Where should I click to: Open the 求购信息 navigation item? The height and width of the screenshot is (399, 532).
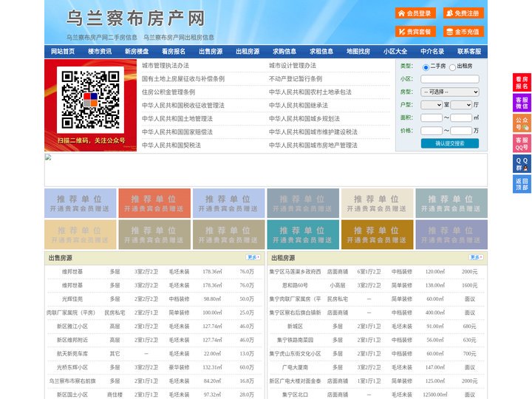(284, 52)
